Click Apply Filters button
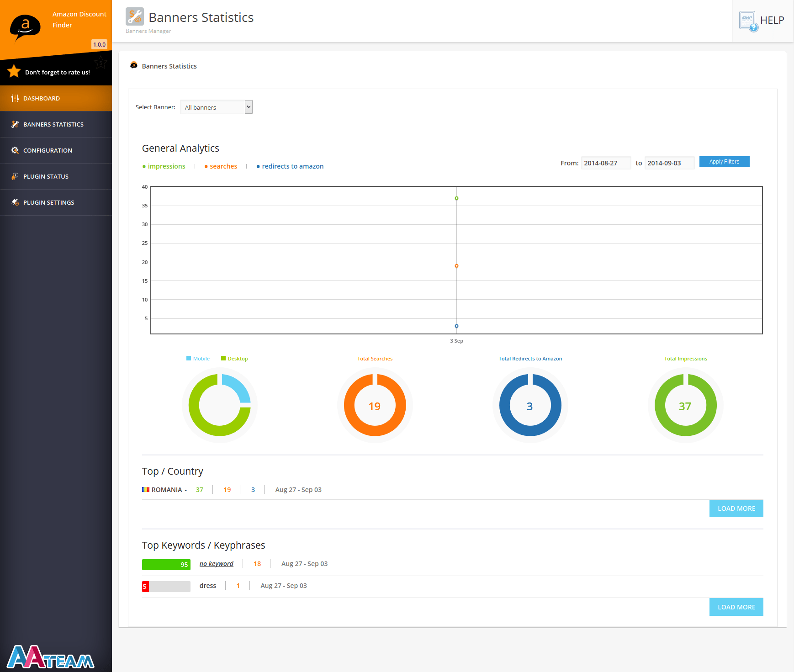The height and width of the screenshot is (672, 794). 724,162
